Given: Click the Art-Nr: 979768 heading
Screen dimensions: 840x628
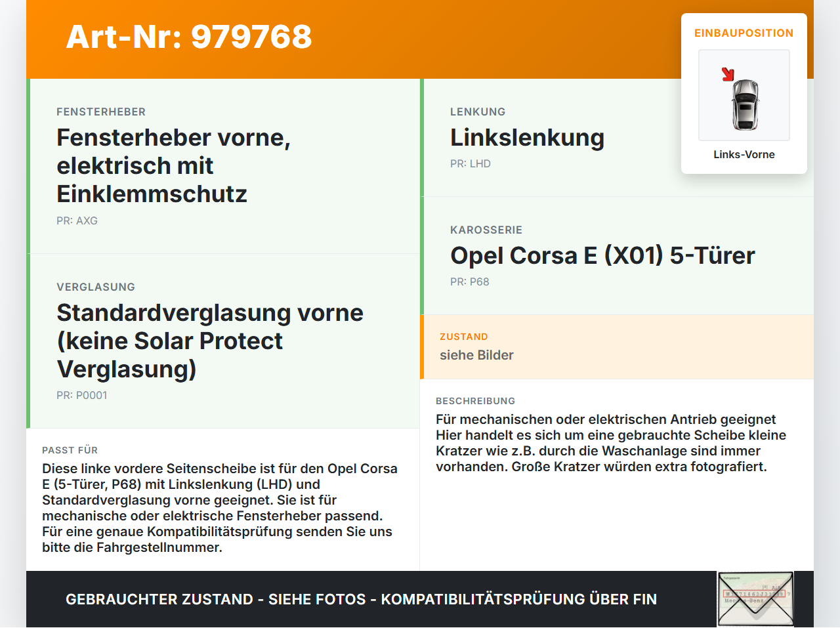Looking at the screenshot, I should click(x=188, y=37).
